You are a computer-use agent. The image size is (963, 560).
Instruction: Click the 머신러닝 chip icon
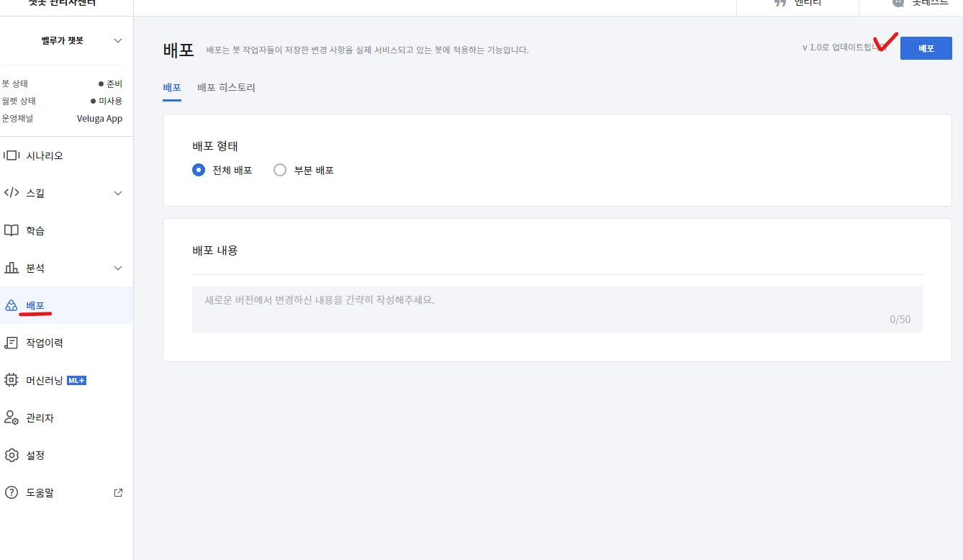[12, 380]
